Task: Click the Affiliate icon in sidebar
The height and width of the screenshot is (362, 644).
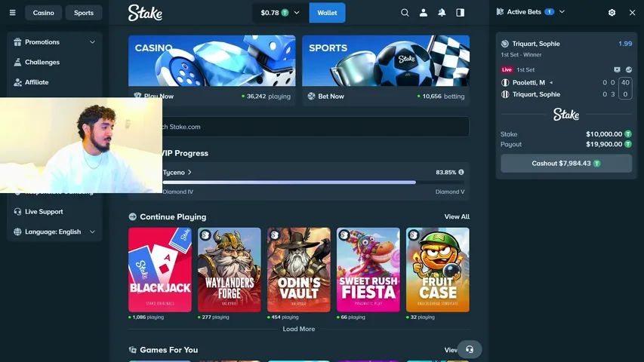Action: click(17, 82)
